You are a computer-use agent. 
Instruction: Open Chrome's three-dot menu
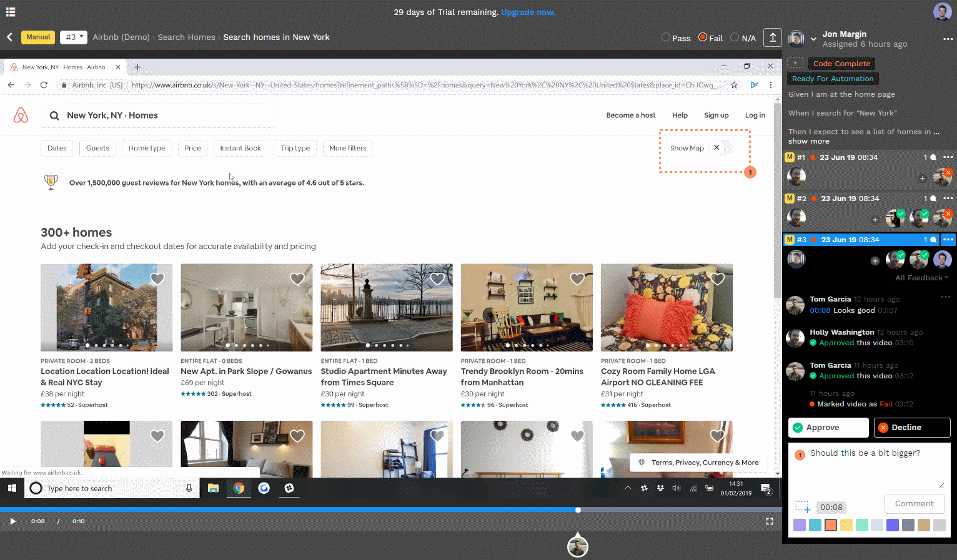(771, 85)
